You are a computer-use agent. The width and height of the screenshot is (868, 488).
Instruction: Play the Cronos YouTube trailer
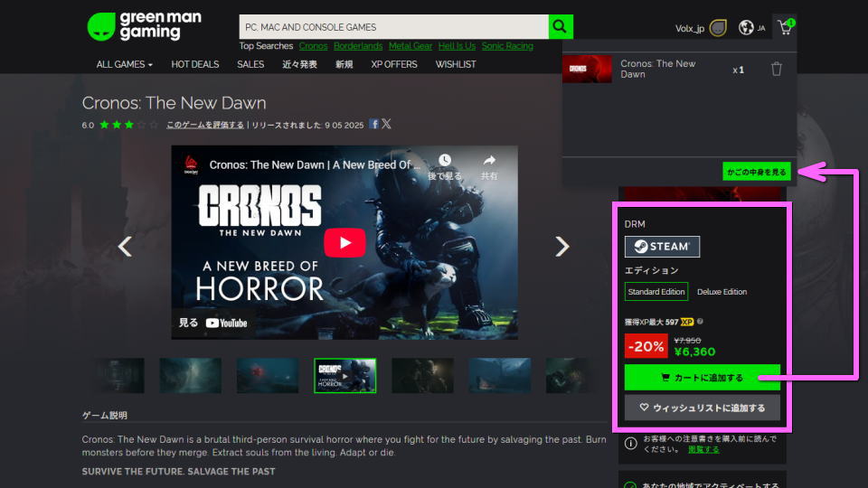pos(344,242)
